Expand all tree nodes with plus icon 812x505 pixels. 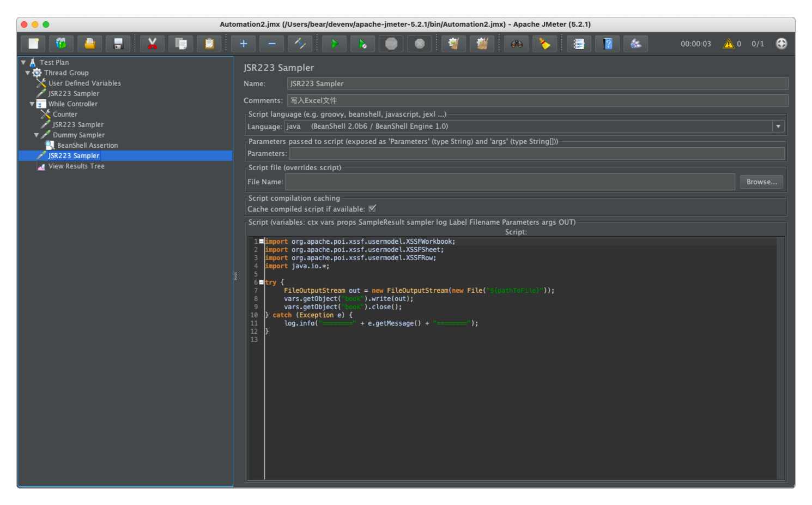pyautogui.click(x=244, y=44)
